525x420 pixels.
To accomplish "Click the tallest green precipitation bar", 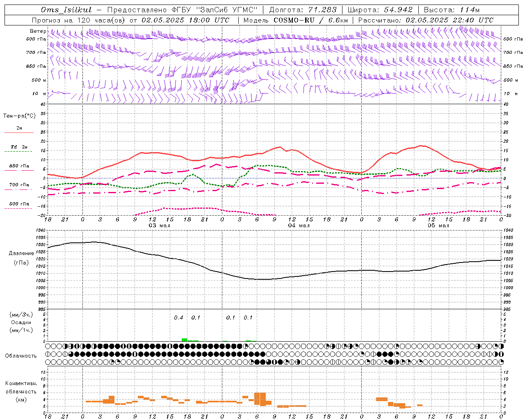I will click(x=185, y=340).
